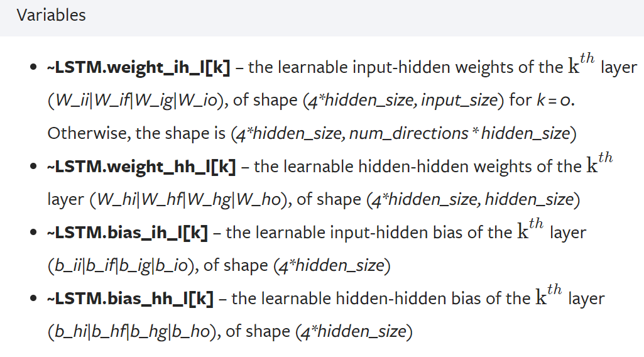644x357 pixels.
Task: Click the (b_ii|b_if|b_ig|b_io) text
Action: pos(121,266)
